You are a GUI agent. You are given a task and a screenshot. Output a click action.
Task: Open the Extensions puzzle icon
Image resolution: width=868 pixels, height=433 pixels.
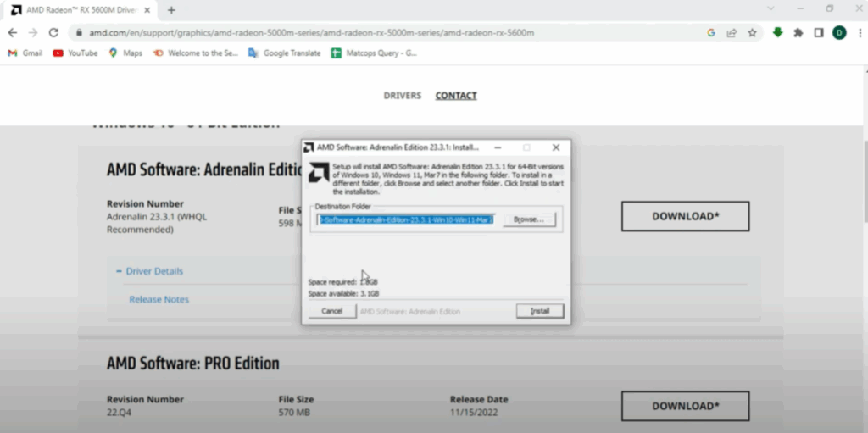tap(798, 33)
